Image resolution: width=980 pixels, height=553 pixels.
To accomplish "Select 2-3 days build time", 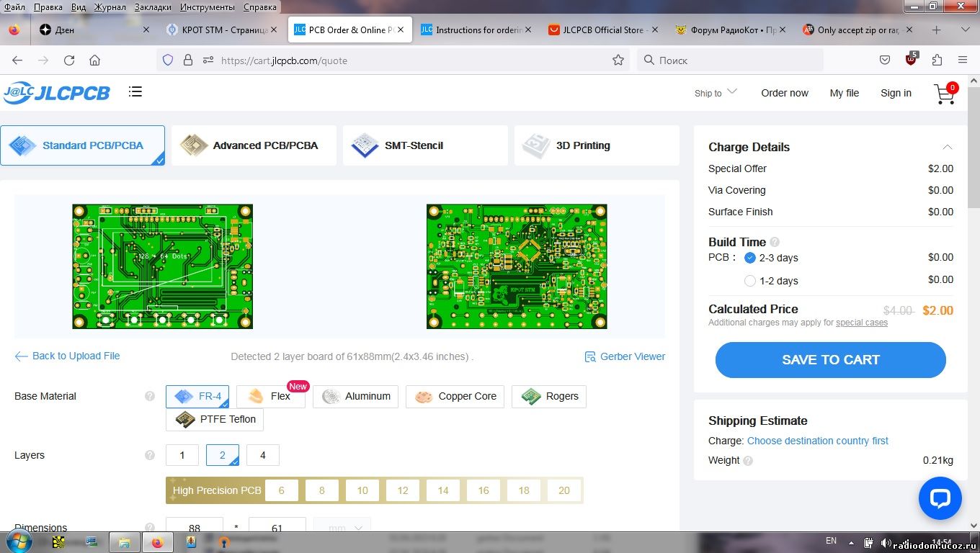I will pos(750,258).
